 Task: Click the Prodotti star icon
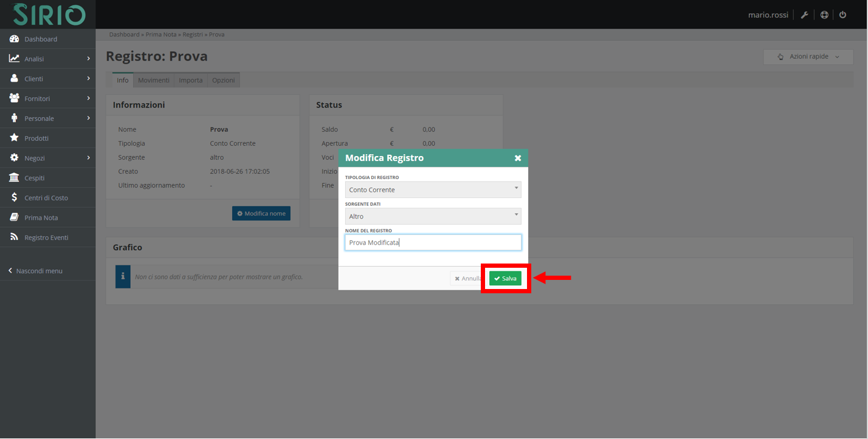tap(14, 138)
